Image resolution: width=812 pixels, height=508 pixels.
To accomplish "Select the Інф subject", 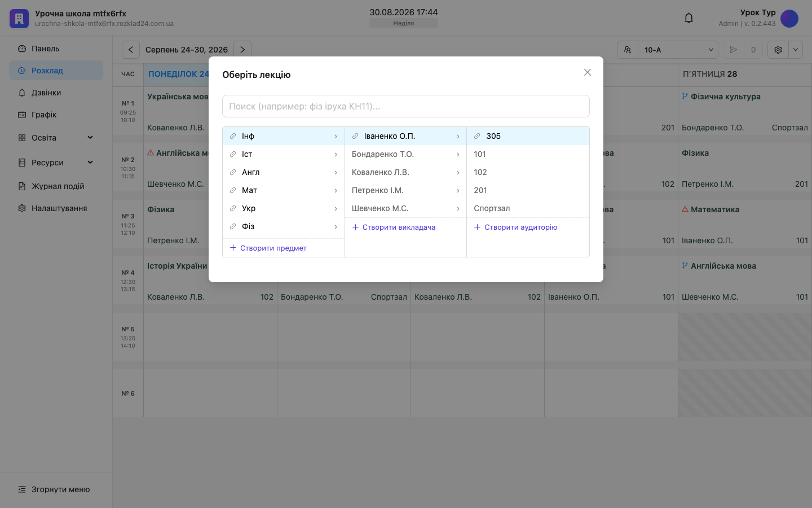I will coord(284,136).
